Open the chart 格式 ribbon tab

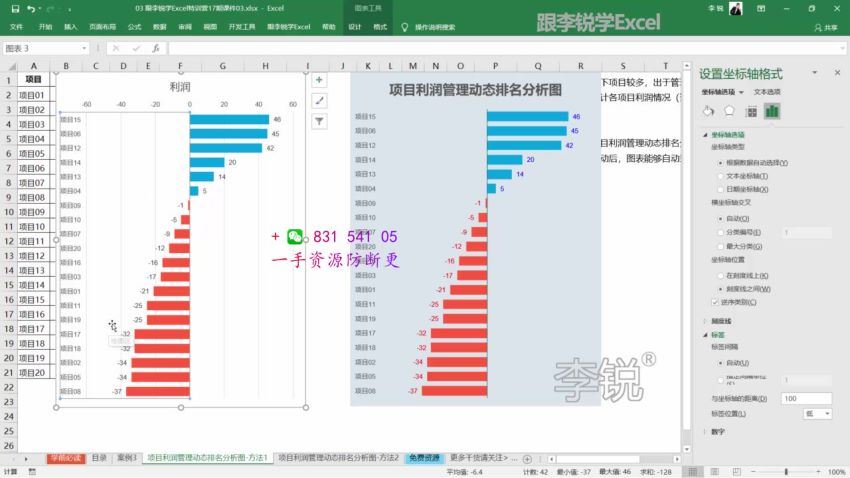(380, 27)
